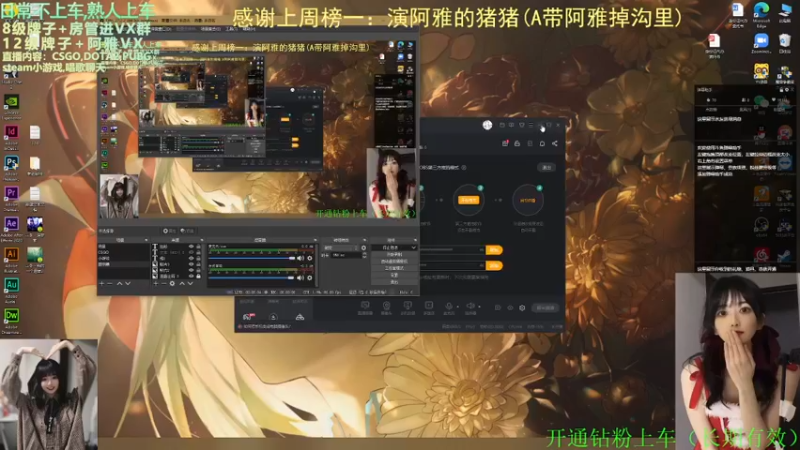The image size is (800, 450).
Task: Click the grey exit button at the streaming app top right
Action: point(546,167)
